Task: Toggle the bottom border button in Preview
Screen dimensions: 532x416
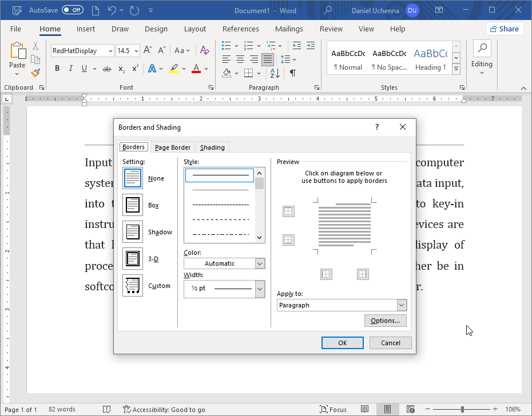Action: [x=288, y=240]
